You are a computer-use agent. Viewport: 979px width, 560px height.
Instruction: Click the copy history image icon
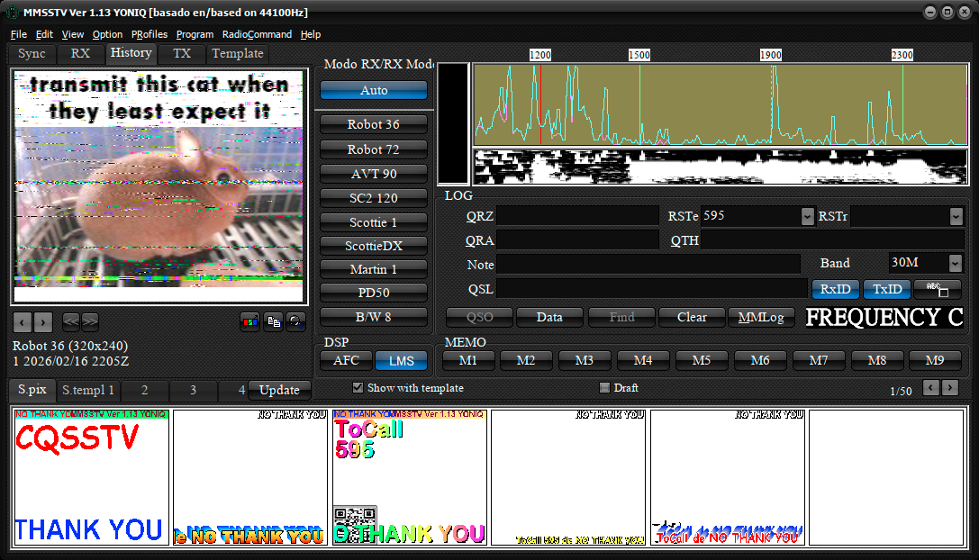click(x=273, y=322)
